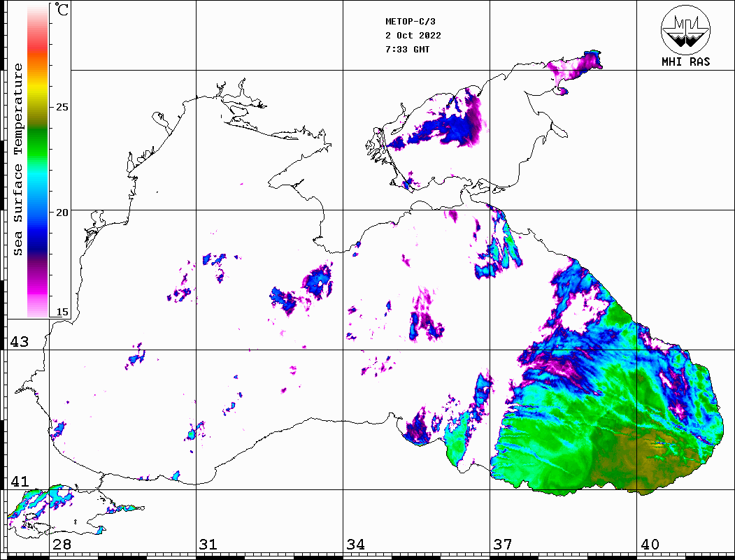Click latitude label '41'
Screen dimensions: 735x560
point(20,481)
